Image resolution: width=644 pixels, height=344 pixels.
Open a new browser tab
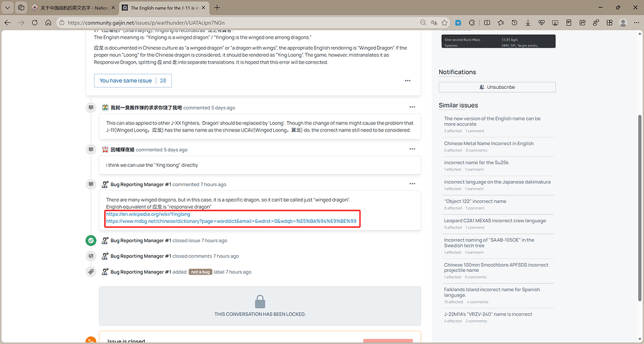(x=217, y=7)
